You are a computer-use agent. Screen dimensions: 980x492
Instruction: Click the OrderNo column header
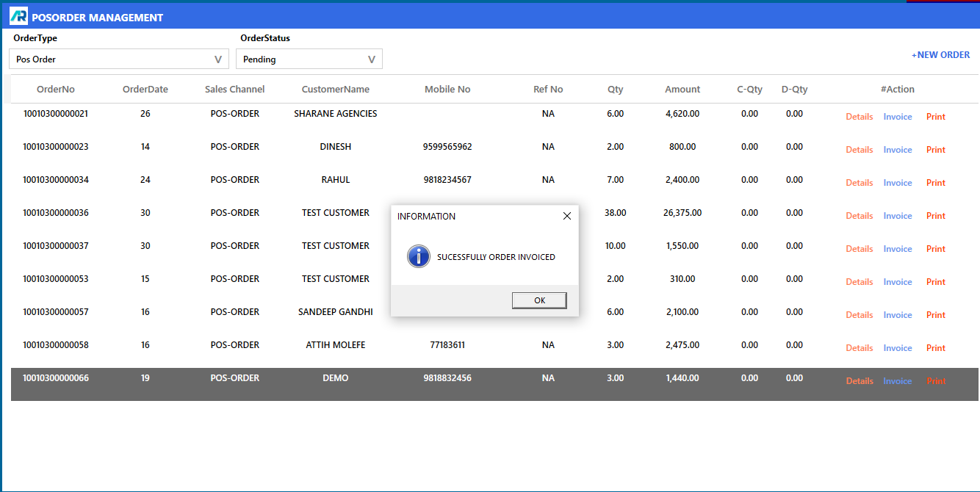point(56,90)
